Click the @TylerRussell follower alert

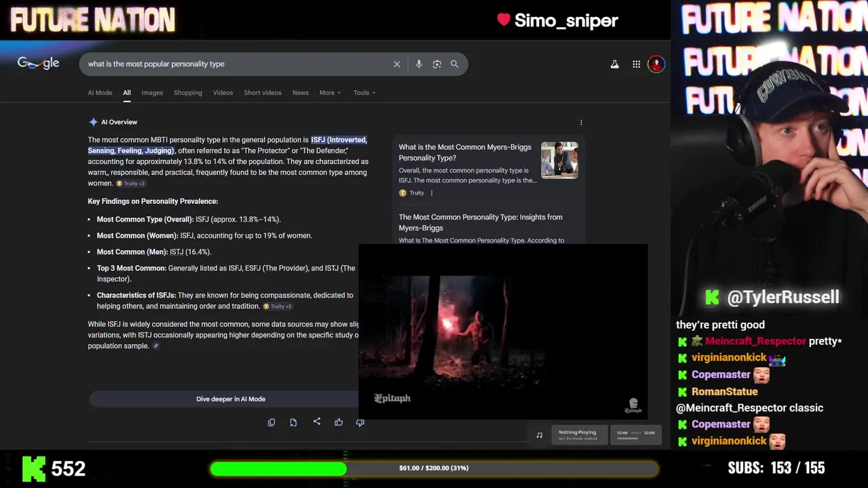(x=772, y=297)
